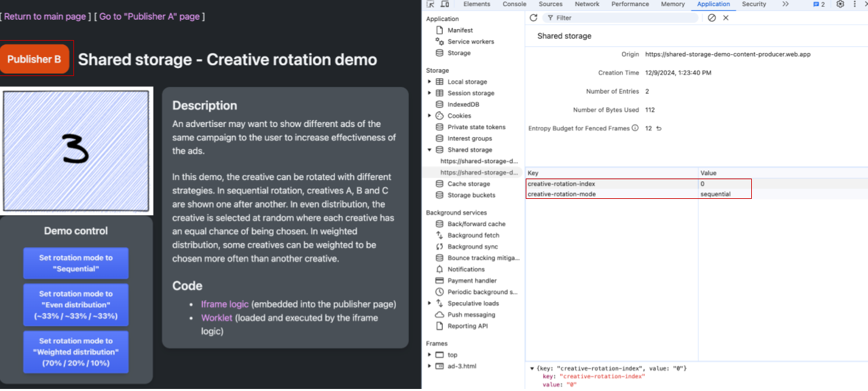This screenshot has width=868, height=391.
Task: Follow the Return to main page link
Action: coord(45,16)
